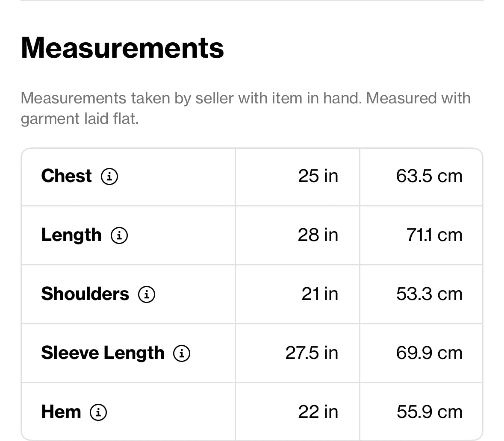This screenshot has width=504, height=441.
Task: Tap the Length info icon
Action: tap(119, 235)
